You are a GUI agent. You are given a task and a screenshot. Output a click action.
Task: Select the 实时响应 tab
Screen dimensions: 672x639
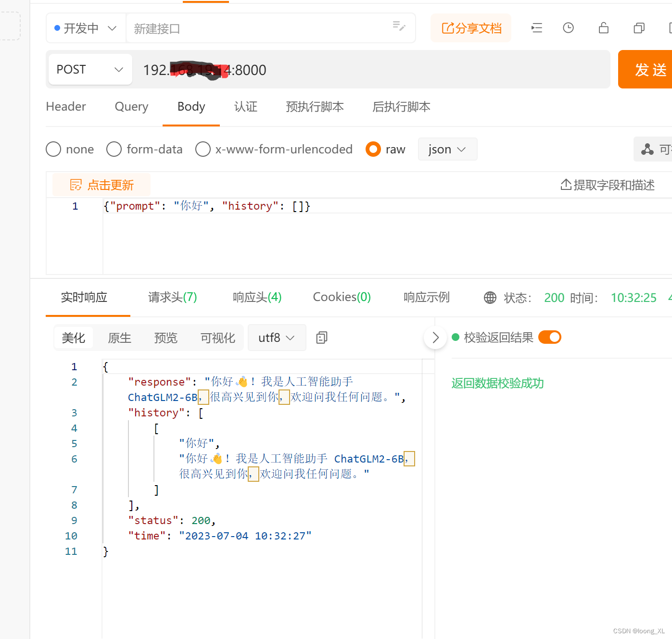84,297
